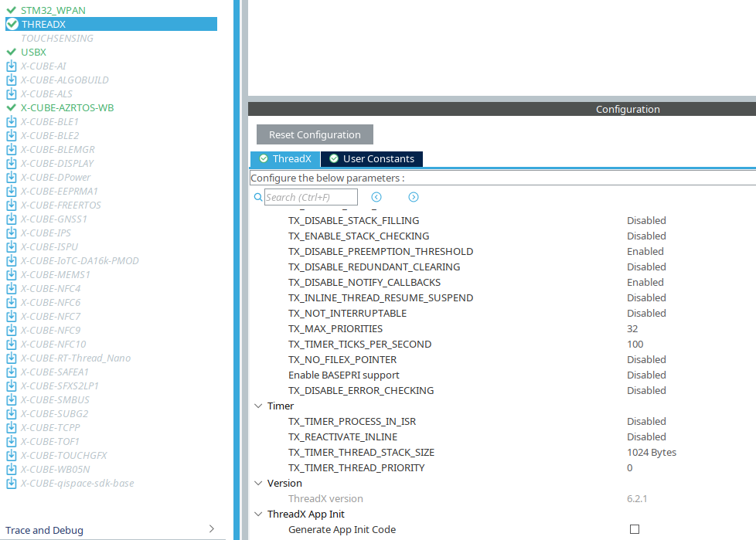Click the search magnifier icon
The image size is (756, 540).
[x=258, y=197]
